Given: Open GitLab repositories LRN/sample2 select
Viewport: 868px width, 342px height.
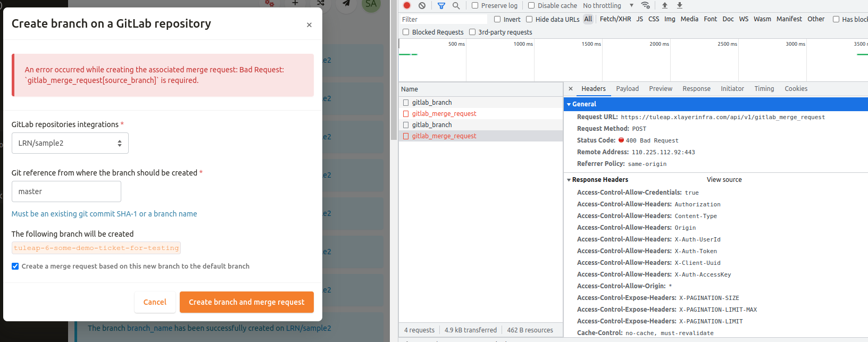Looking at the screenshot, I should tap(70, 143).
